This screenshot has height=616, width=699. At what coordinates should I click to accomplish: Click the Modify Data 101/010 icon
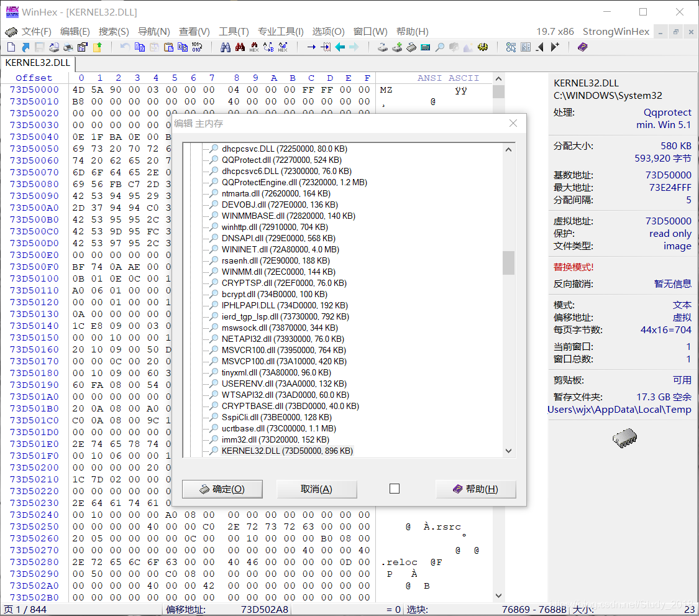pos(197,47)
